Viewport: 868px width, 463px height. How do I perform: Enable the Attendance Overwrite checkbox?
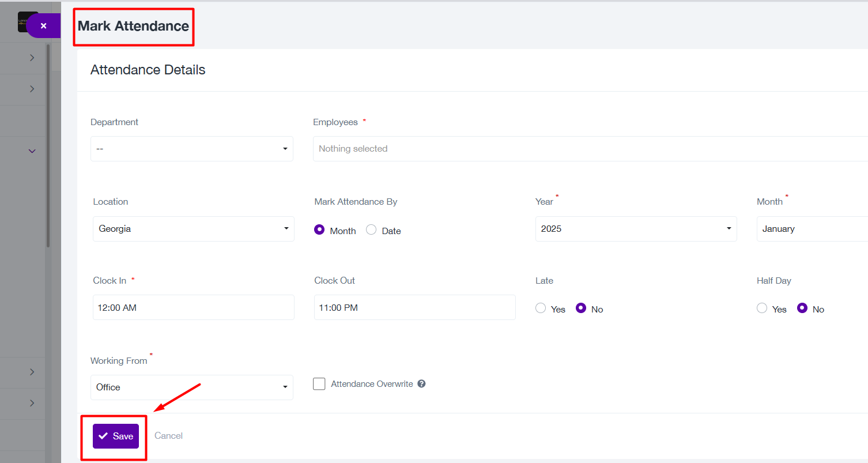point(319,384)
